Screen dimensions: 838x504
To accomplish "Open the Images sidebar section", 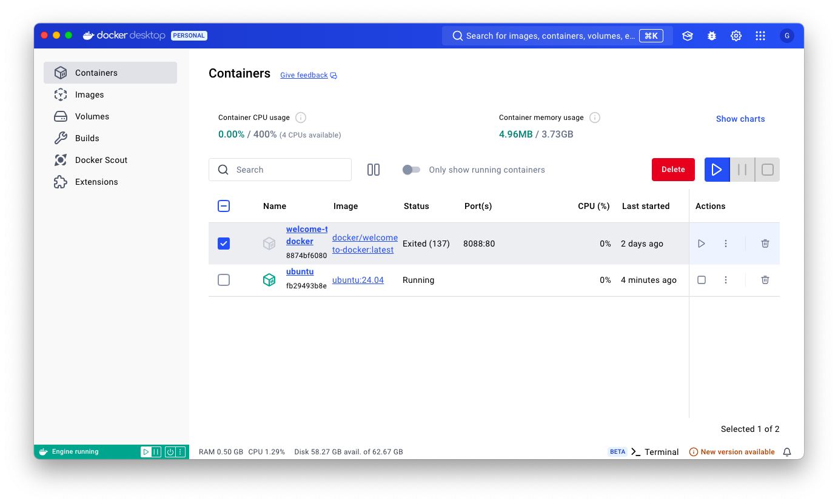I will pyautogui.click(x=110, y=94).
